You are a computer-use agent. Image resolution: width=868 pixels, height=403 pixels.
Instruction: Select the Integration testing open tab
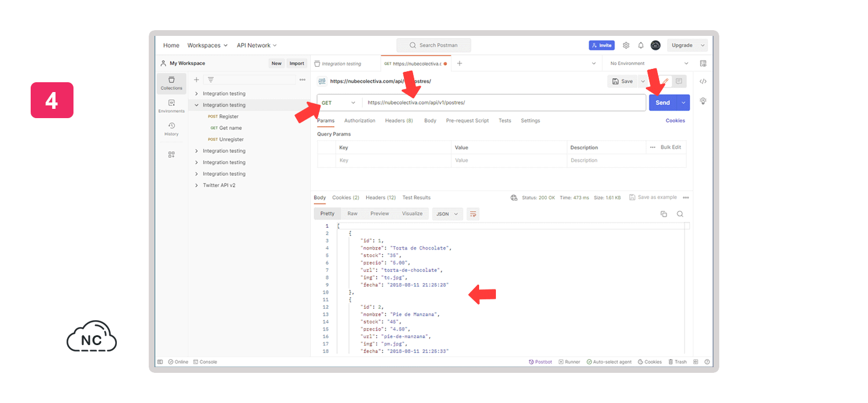click(345, 64)
